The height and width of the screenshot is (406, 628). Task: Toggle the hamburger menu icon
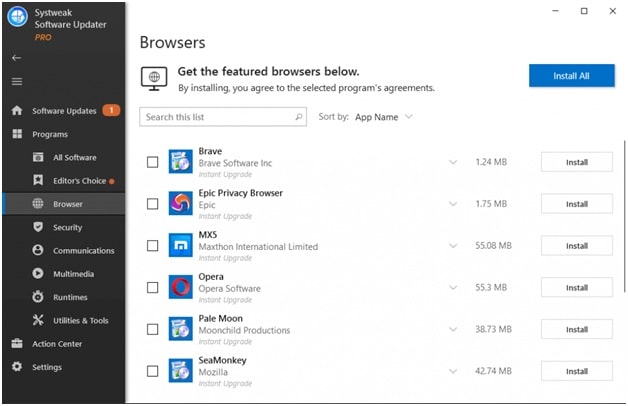(x=17, y=82)
